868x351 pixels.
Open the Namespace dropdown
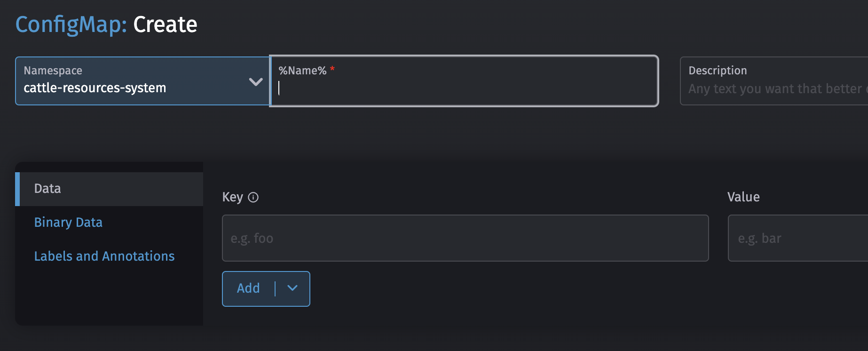pyautogui.click(x=142, y=81)
